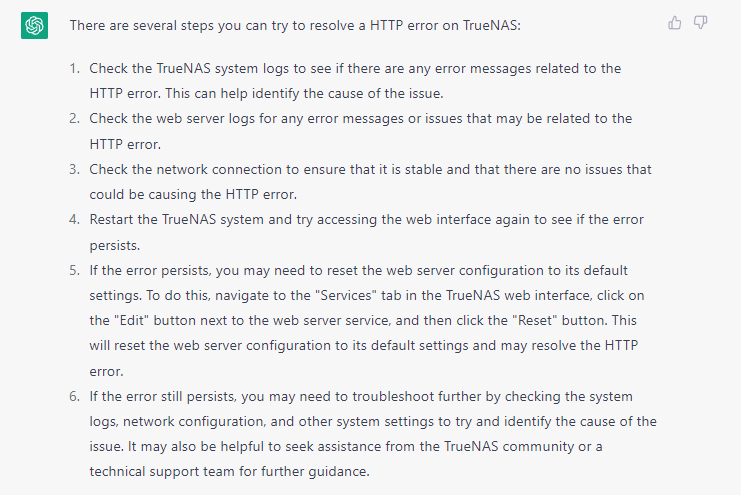Screen dimensions: 741x495
Task: Click the quoted word "Services" in step 5
Action: click(x=345, y=295)
